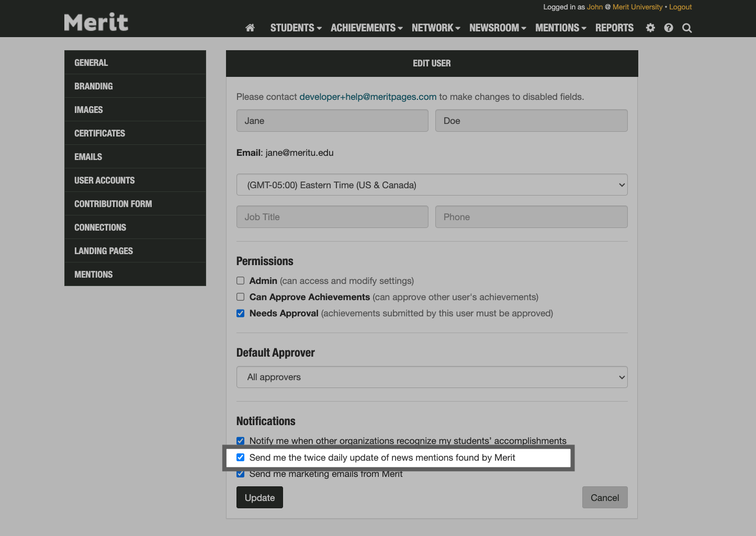Uncheck the Needs Approval checkbox
Screen dimensions: 756x536
(240, 313)
